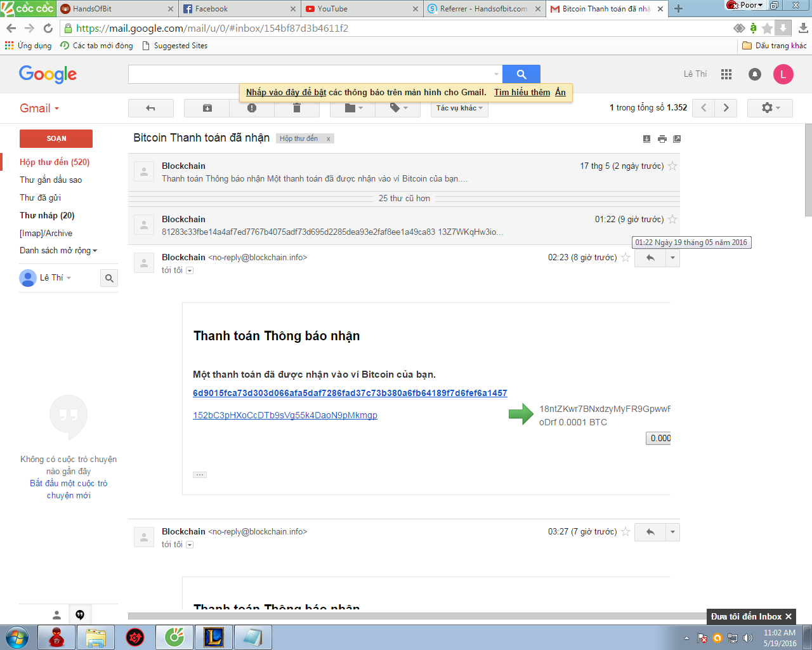The image size is (812, 650).
Task: Reload the page with the refresh icon
Action: 48,28
